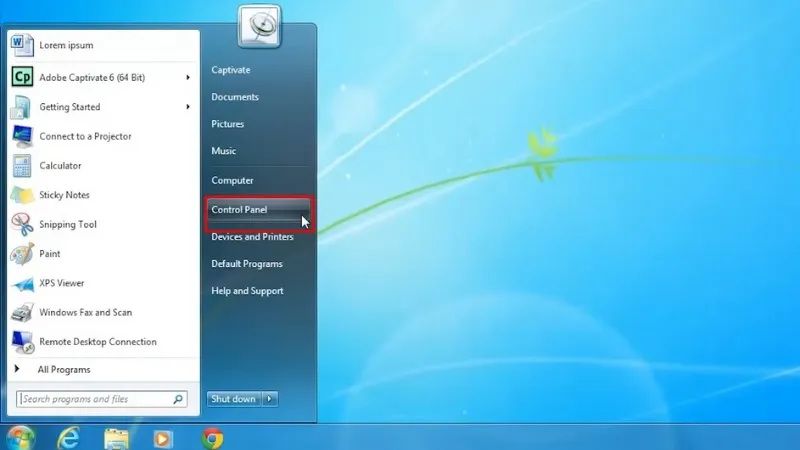
Task: Click the Windows Start orb
Action: point(20,438)
